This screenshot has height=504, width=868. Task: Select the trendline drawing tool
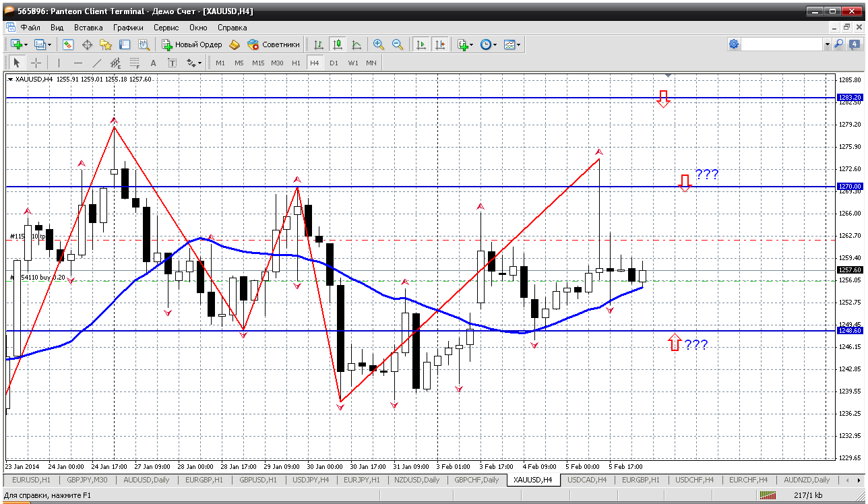(x=96, y=63)
